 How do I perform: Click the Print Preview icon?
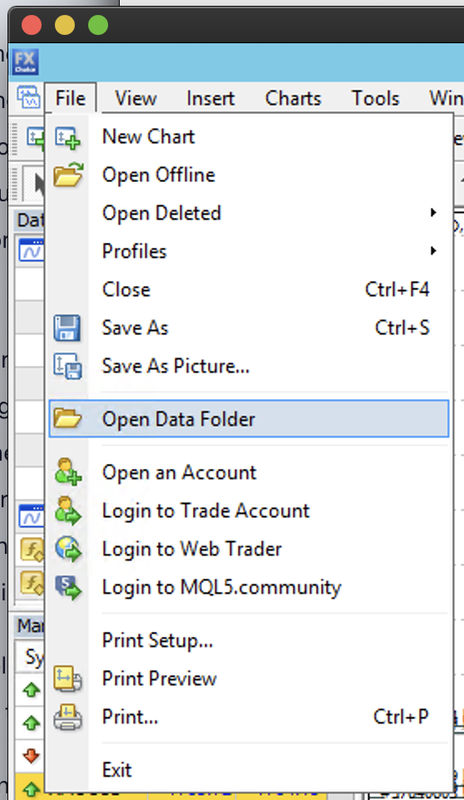(x=68, y=679)
